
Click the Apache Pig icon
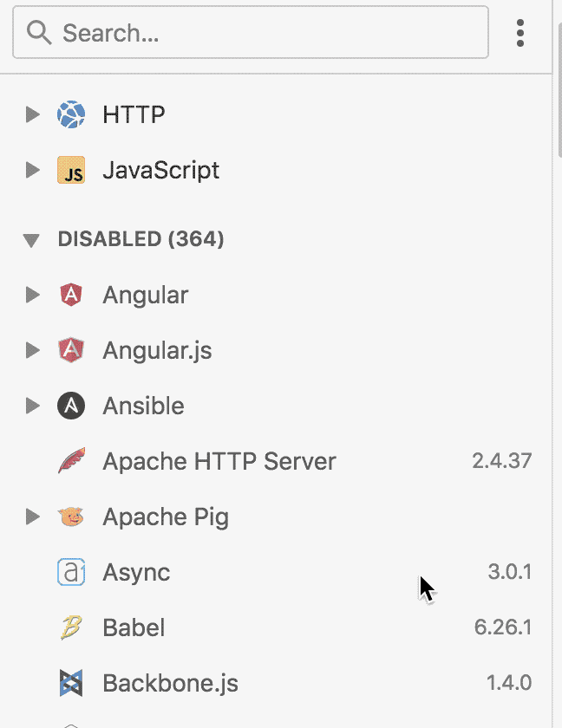point(70,517)
